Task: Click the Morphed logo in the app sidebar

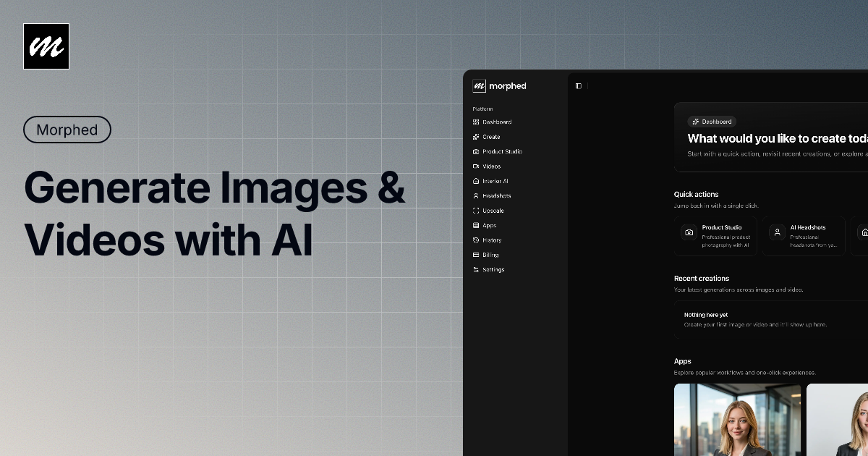Action: [x=499, y=86]
